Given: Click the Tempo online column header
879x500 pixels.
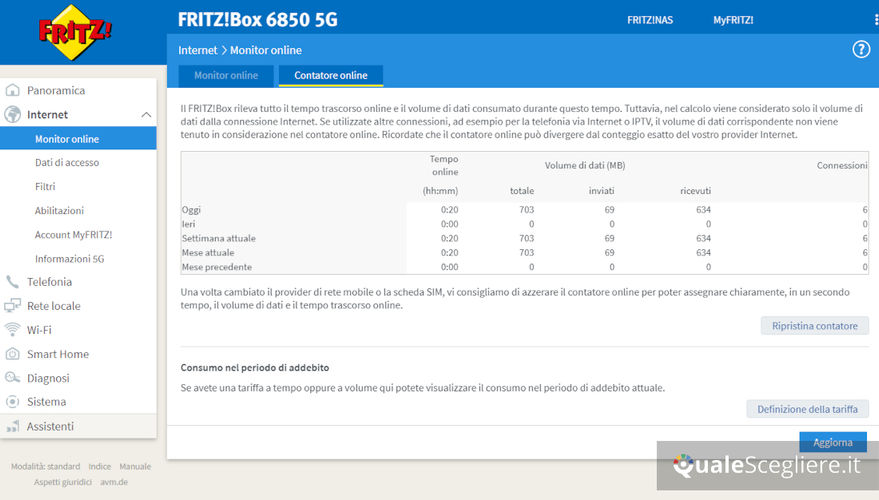Looking at the screenshot, I should [445, 165].
